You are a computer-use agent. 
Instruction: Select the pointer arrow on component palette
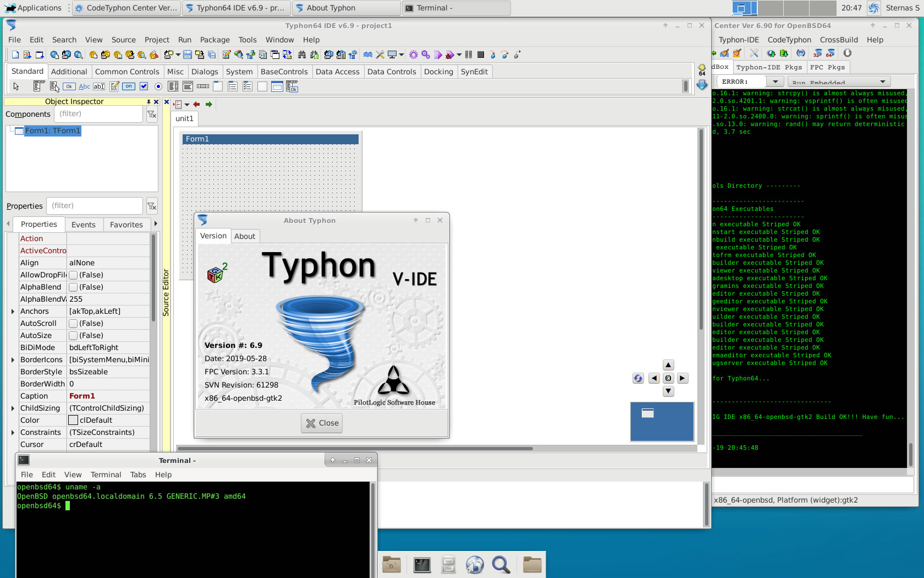[16, 86]
